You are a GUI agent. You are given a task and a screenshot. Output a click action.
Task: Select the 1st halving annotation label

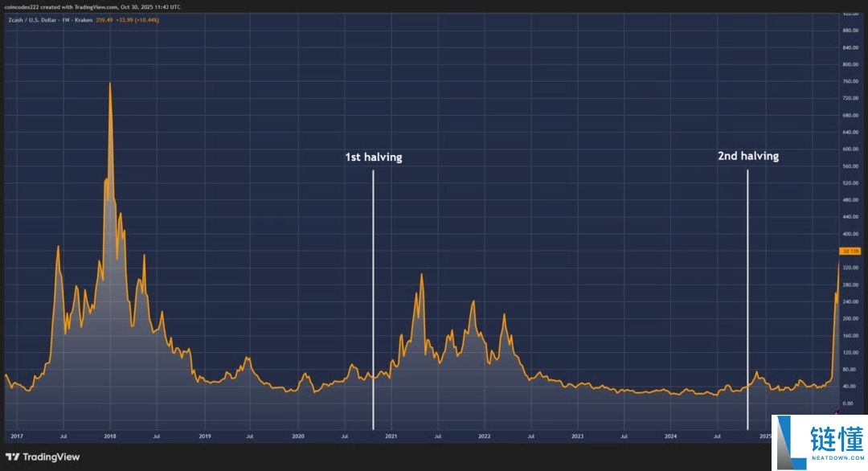tap(374, 158)
